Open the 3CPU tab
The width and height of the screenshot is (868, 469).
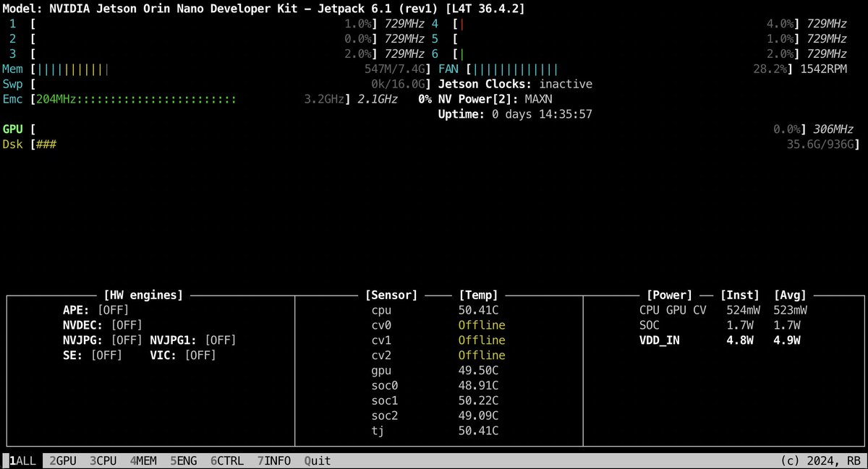coord(103,460)
